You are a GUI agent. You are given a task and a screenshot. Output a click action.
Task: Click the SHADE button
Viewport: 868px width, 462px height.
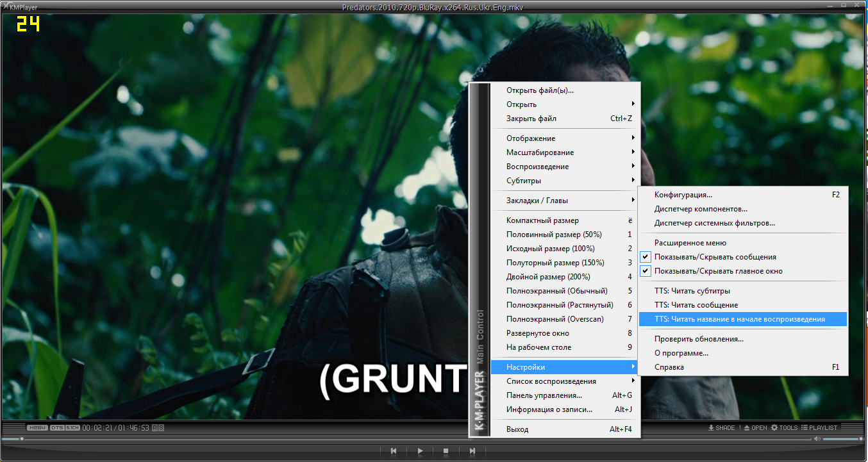pyautogui.click(x=722, y=427)
